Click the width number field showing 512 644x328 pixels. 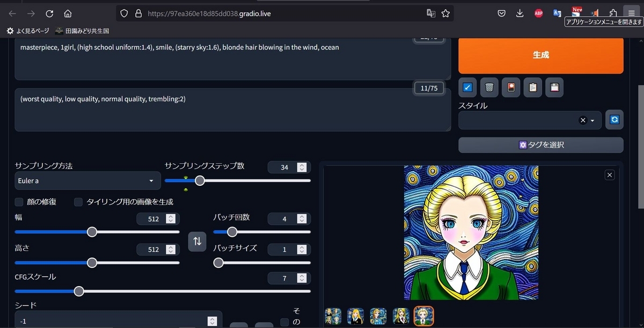pyautogui.click(x=158, y=219)
